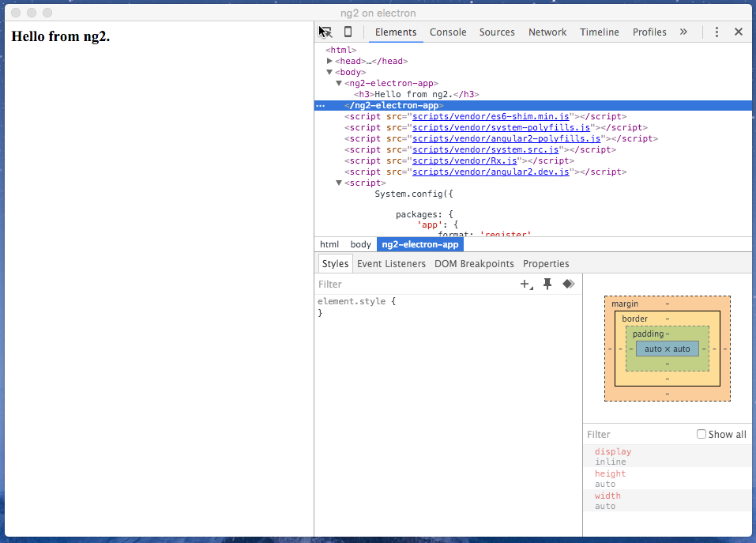Click the Hello from ng2. page heading
The height and width of the screenshot is (543, 756).
[x=61, y=36]
